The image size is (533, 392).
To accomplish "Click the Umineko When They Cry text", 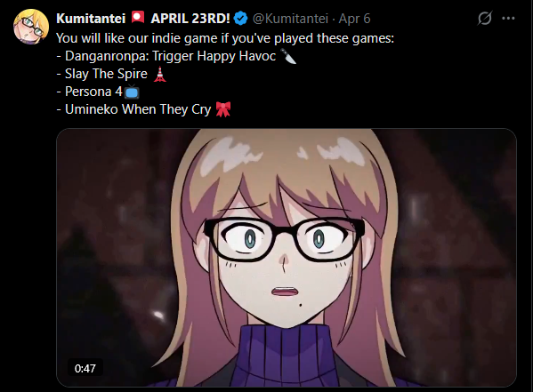I will 138,109.
